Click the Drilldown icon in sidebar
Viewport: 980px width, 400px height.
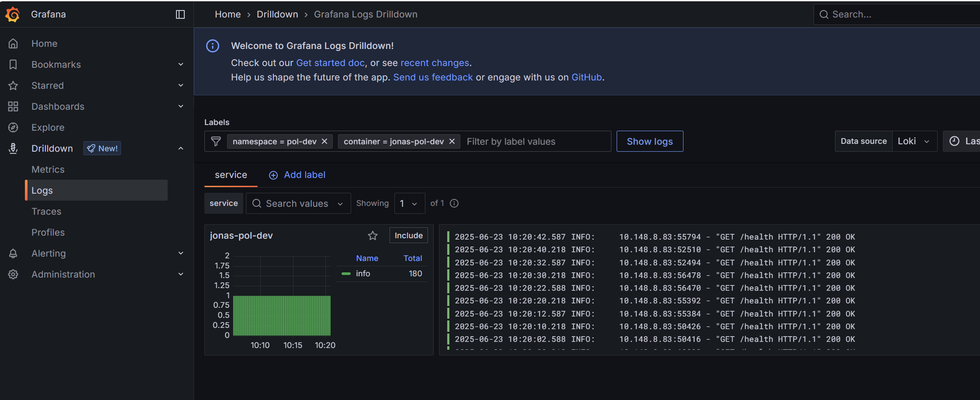coord(13,149)
